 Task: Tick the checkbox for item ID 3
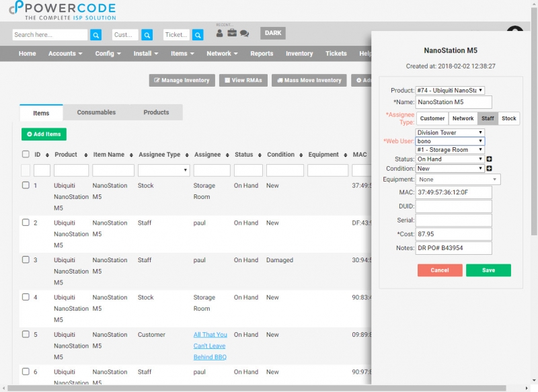tap(26, 260)
